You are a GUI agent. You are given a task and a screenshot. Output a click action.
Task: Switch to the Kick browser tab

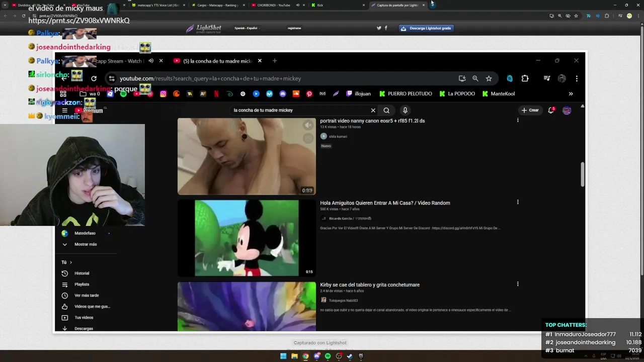click(x=338, y=5)
